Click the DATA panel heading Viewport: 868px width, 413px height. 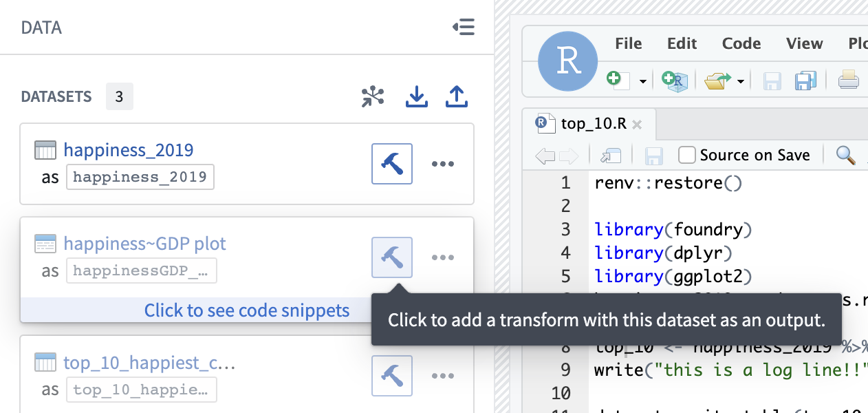click(x=41, y=28)
